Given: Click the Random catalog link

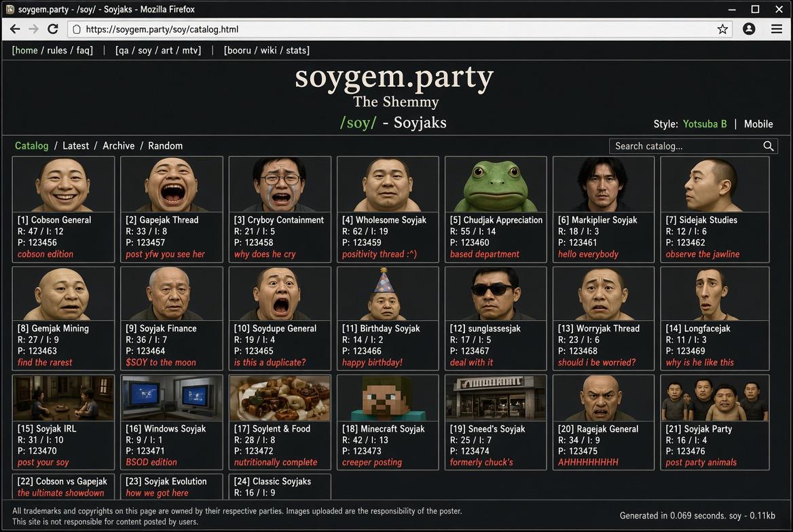Looking at the screenshot, I should point(166,146).
